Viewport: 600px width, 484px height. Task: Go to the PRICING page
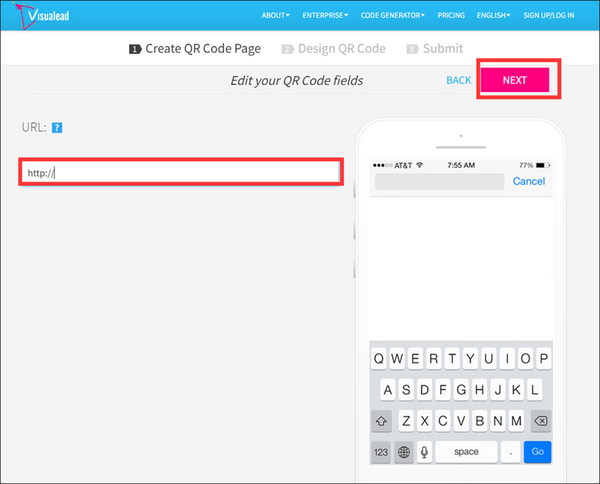[x=449, y=16]
